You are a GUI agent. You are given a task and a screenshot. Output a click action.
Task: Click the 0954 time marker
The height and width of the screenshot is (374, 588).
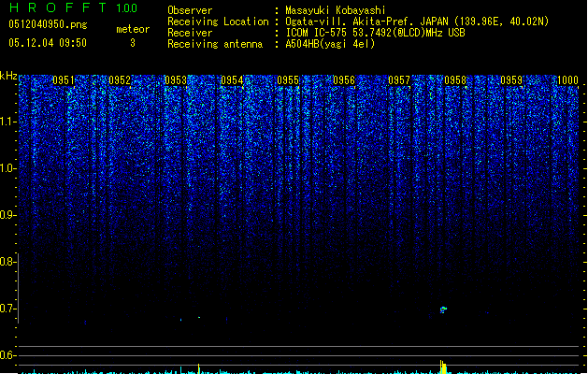tap(232, 80)
